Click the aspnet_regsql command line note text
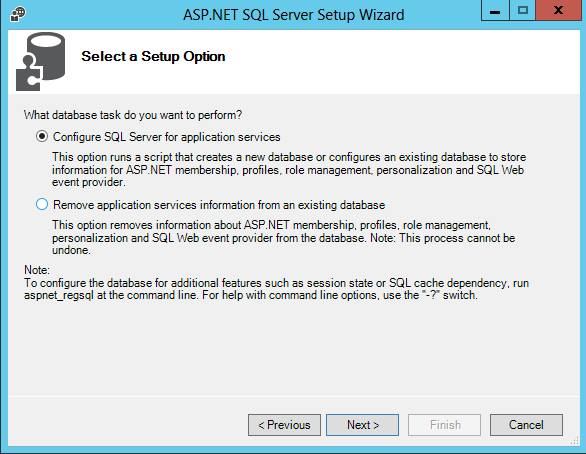Image resolution: width=586 pixels, height=454 pixels. (x=276, y=289)
